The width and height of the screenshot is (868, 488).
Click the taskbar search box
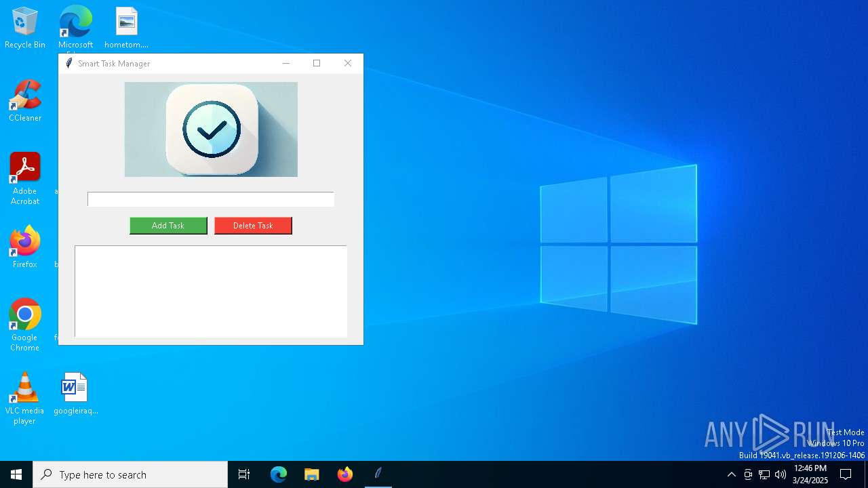click(x=130, y=474)
